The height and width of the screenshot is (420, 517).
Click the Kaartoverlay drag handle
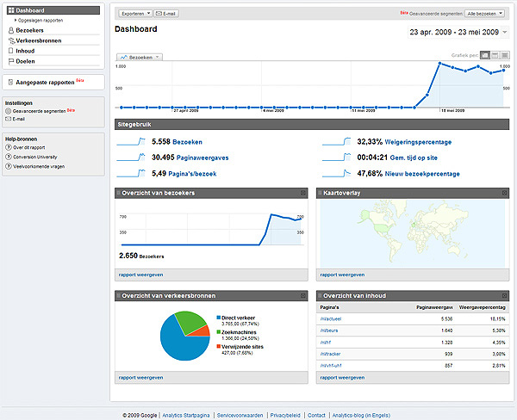320,193
